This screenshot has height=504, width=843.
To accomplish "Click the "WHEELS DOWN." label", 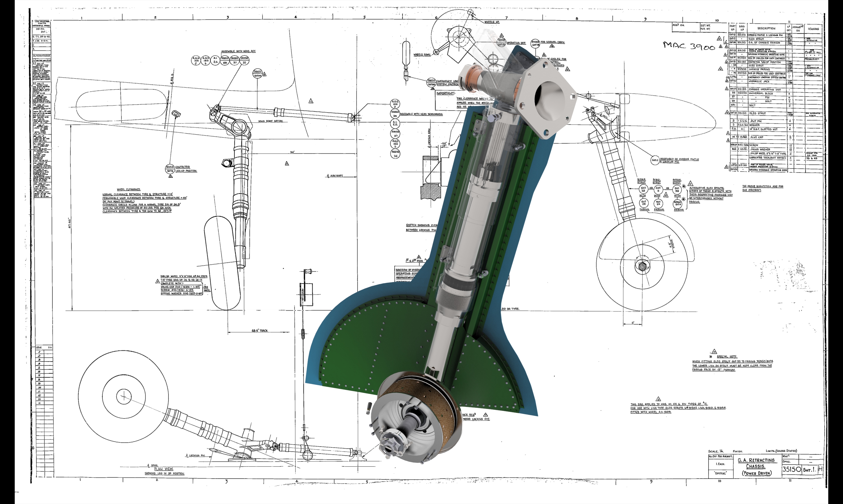I will 422,54.
